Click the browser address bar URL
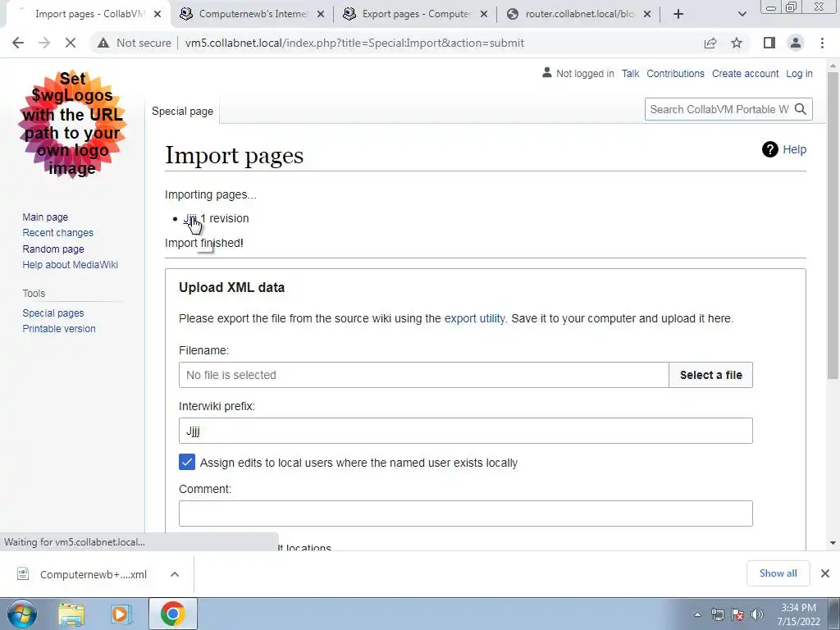The image size is (840, 630). [354, 43]
